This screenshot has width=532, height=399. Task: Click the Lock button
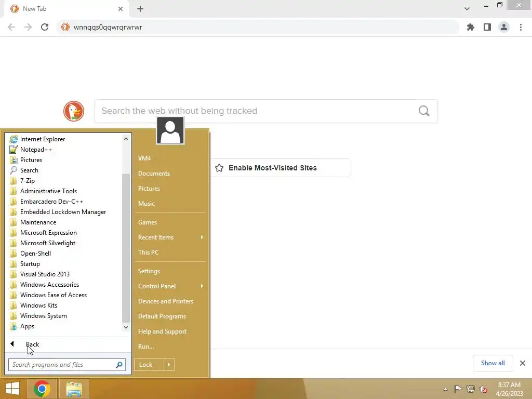[x=149, y=365]
